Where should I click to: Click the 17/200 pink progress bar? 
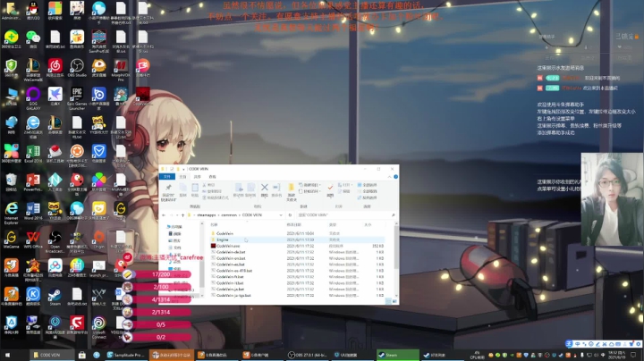click(163, 274)
